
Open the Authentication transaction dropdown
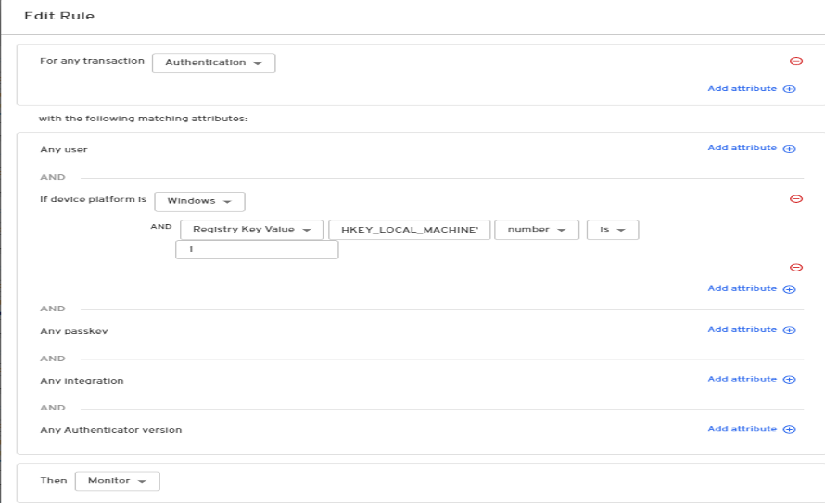213,63
